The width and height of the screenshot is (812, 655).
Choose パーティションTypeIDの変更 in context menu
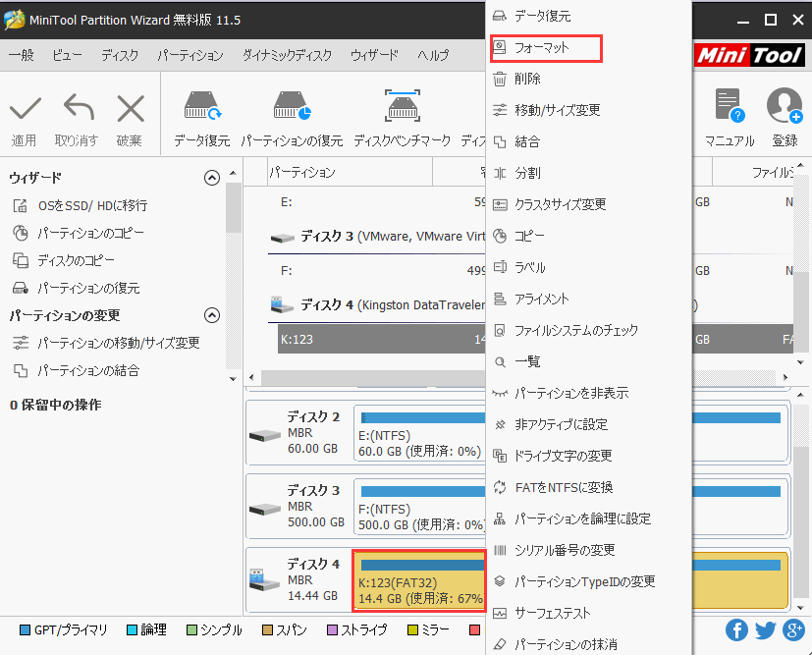589,581
